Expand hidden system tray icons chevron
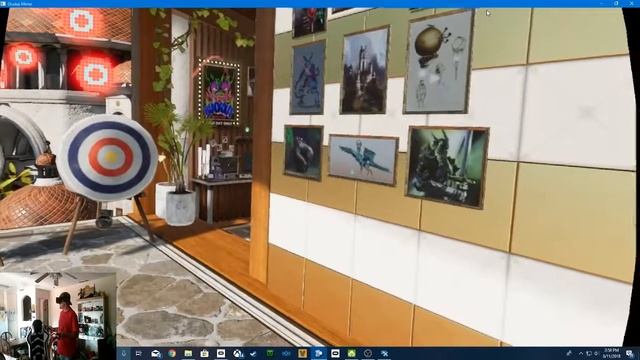 pyautogui.click(x=581, y=353)
